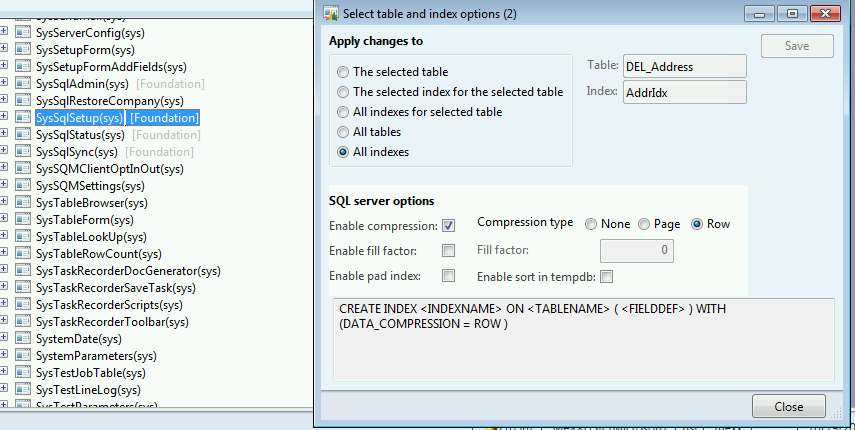855x430 pixels.
Task: Enable the fill factor checkbox
Action: click(449, 250)
